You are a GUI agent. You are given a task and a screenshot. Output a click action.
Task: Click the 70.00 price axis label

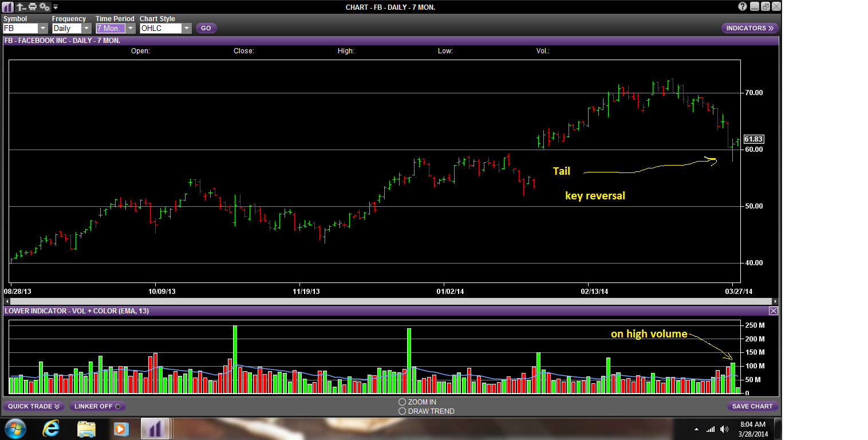(754, 93)
